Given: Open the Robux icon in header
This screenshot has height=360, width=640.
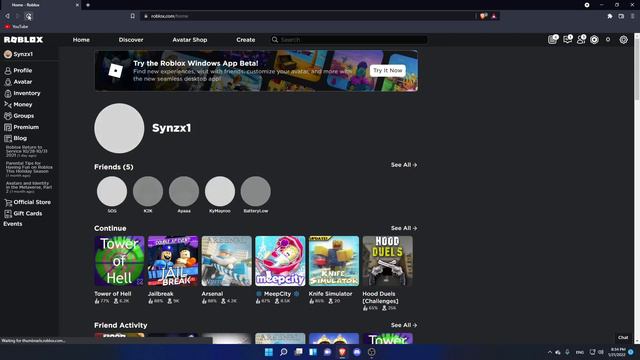Looking at the screenshot, I should [x=594, y=40].
